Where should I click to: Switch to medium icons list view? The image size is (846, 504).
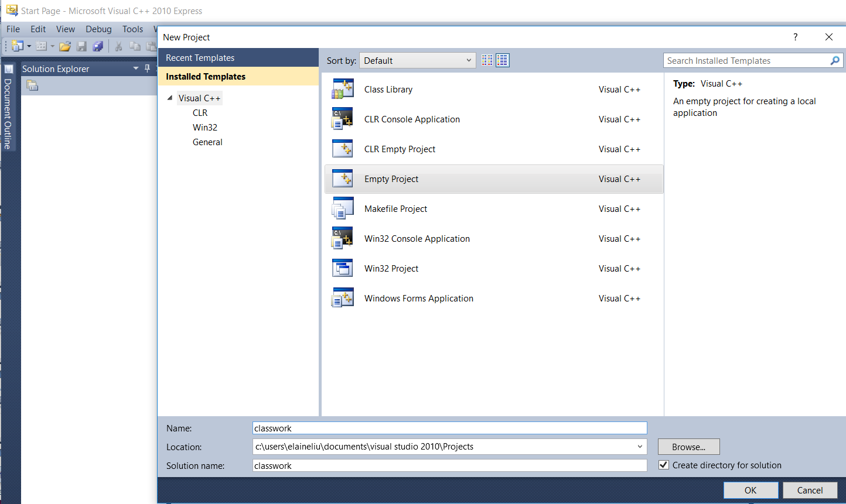(x=503, y=60)
